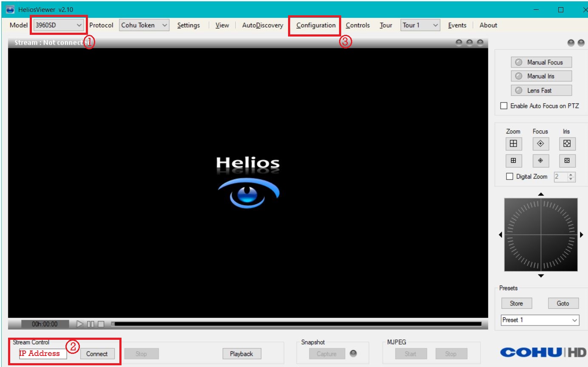Viewport: 588px width, 367px height.
Task: Click the Zoom in icon
Action: click(x=513, y=144)
